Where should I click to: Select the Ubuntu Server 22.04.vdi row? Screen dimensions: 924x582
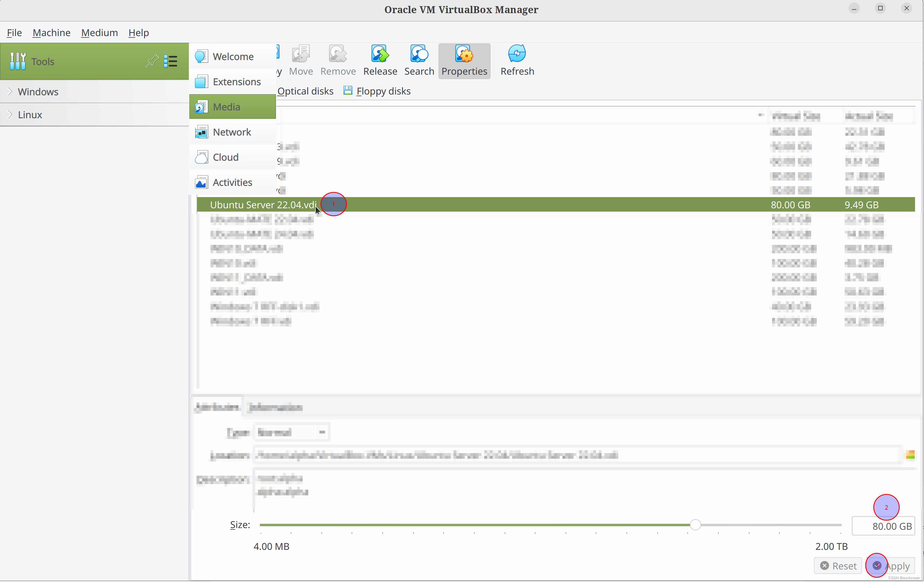tap(556, 205)
